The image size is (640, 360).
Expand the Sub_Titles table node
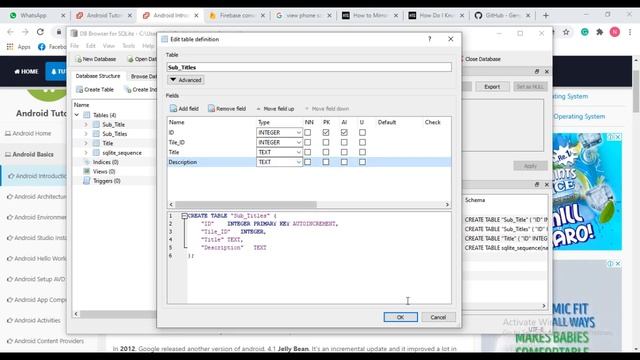[x=86, y=134]
